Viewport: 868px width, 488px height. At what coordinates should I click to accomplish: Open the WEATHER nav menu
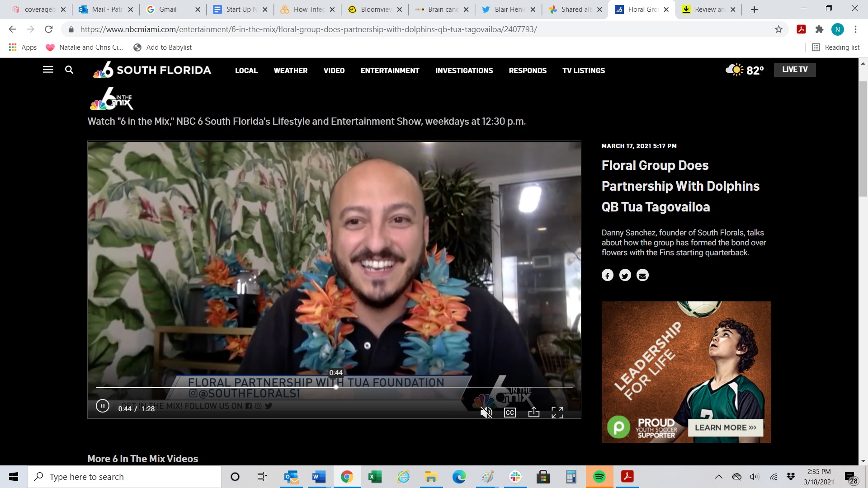tap(291, 70)
